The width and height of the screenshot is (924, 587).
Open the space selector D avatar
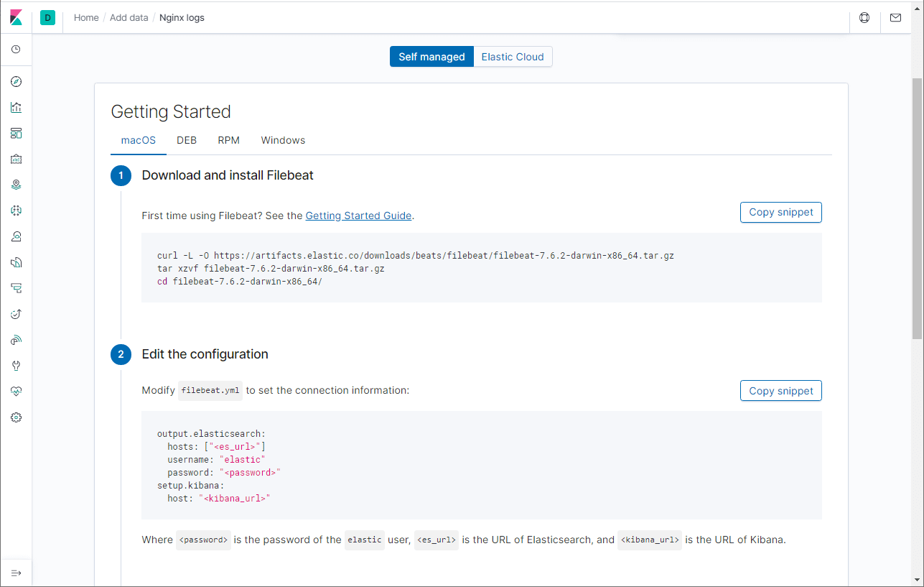pos(48,17)
